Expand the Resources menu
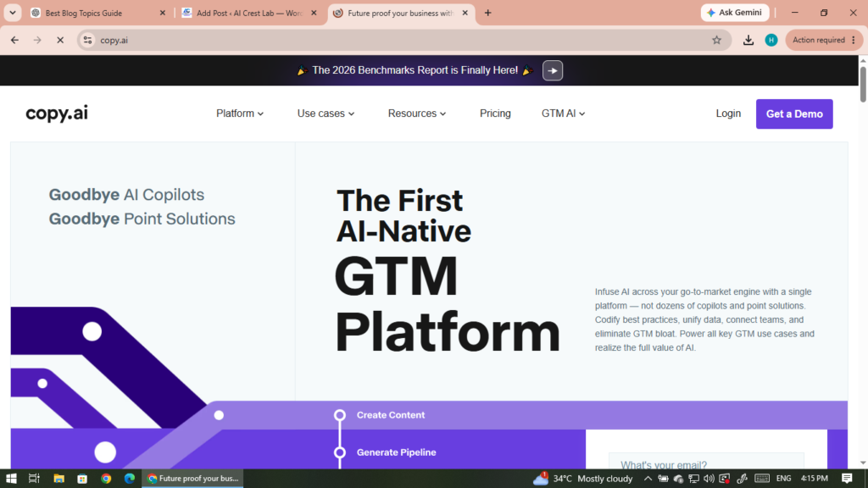Image resolution: width=868 pixels, height=488 pixels. click(x=417, y=114)
